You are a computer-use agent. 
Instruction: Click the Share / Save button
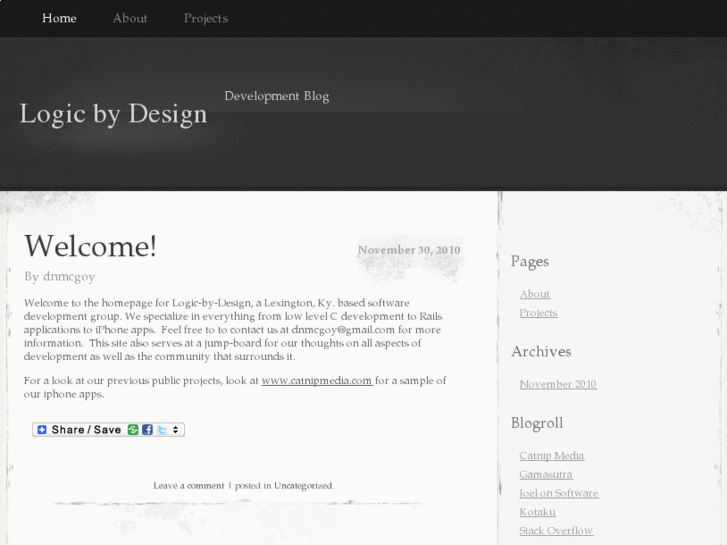[108, 430]
